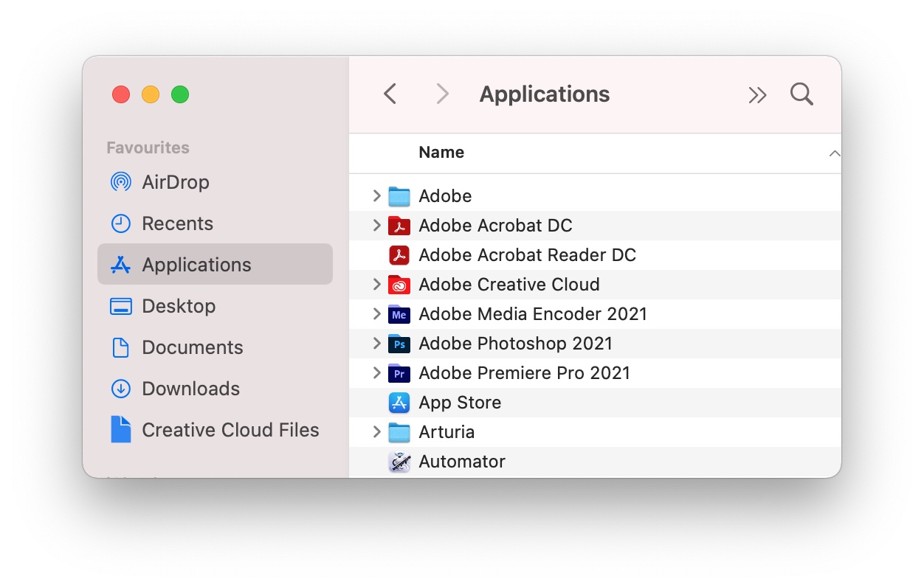The width and height of the screenshot is (924, 587).
Task: Select the Adobe Creative Cloud name
Action: 509,285
